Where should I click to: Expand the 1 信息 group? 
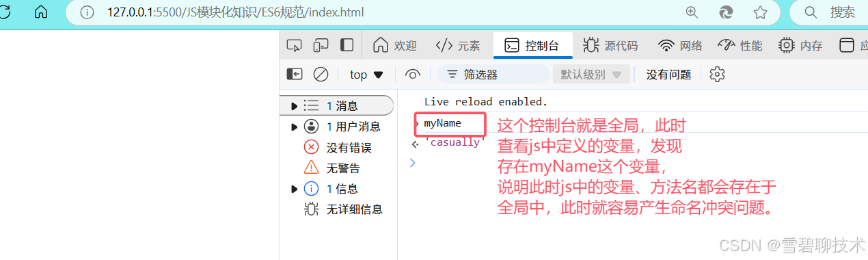coord(294,188)
